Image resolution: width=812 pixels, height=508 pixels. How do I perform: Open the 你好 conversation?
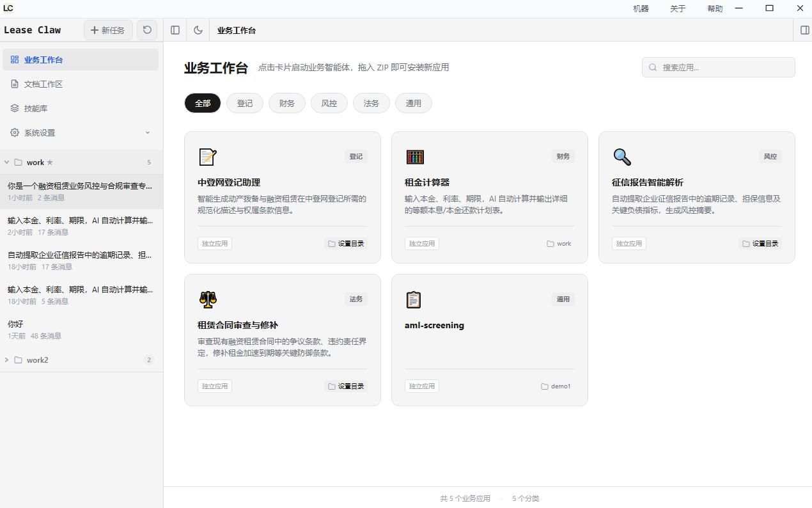pos(81,329)
